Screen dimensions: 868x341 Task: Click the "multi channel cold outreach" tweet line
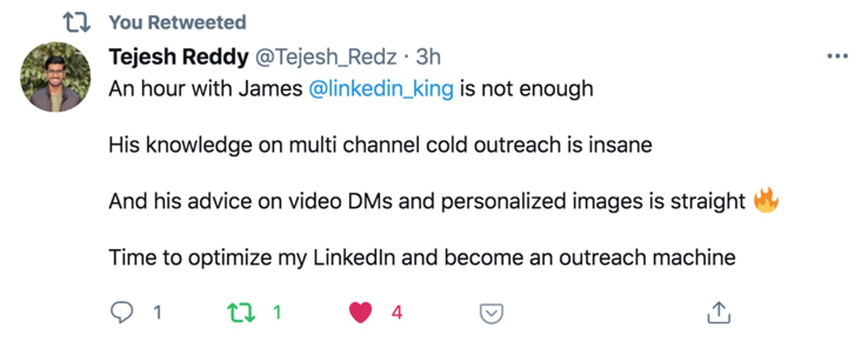380,145
